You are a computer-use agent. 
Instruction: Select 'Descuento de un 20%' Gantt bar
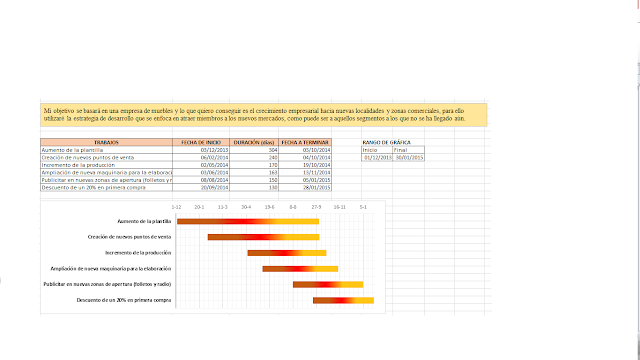pyautogui.click(x=343, y=300)
